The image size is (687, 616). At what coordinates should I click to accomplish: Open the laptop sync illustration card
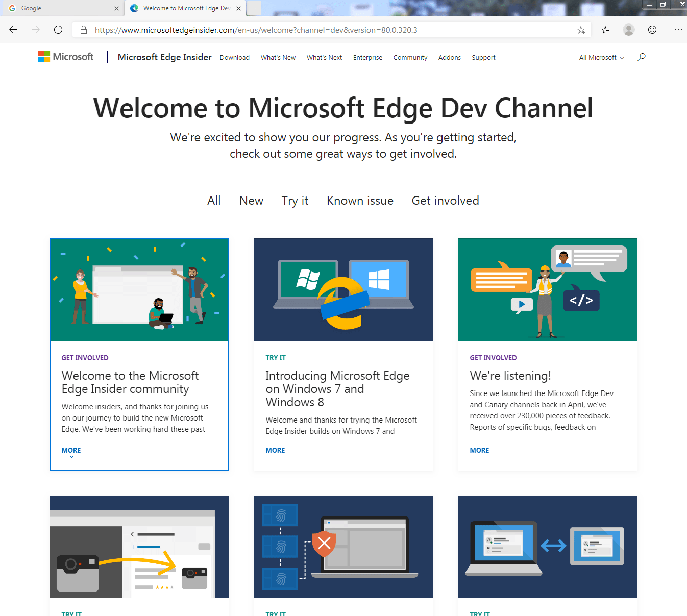[548, 547]
